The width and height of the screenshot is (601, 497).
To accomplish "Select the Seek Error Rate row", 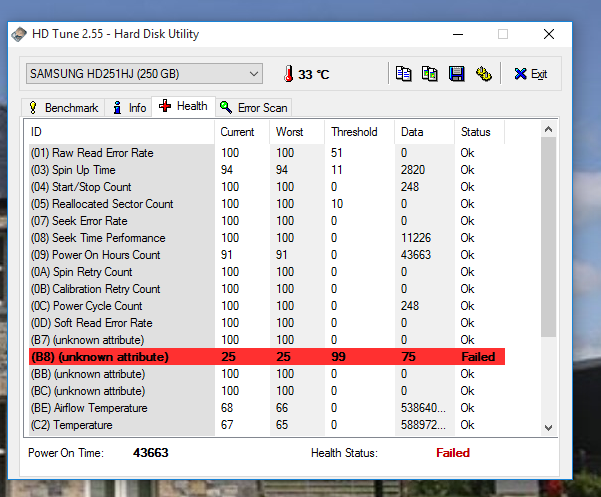I will point(267,221).
